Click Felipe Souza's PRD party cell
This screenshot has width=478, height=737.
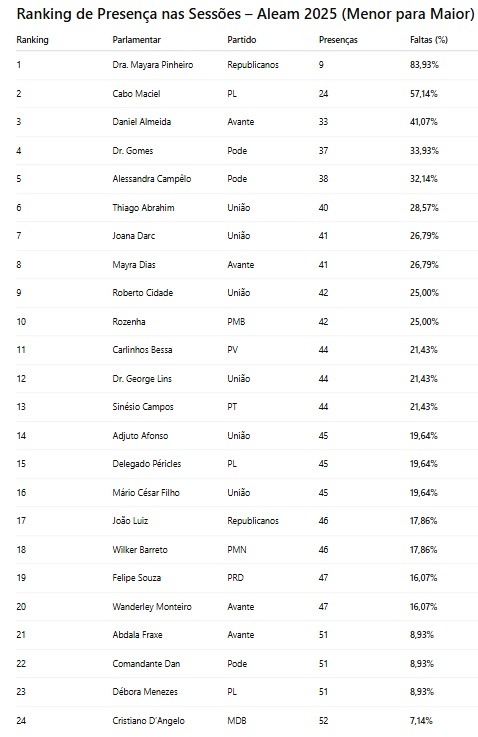point(235,578)
